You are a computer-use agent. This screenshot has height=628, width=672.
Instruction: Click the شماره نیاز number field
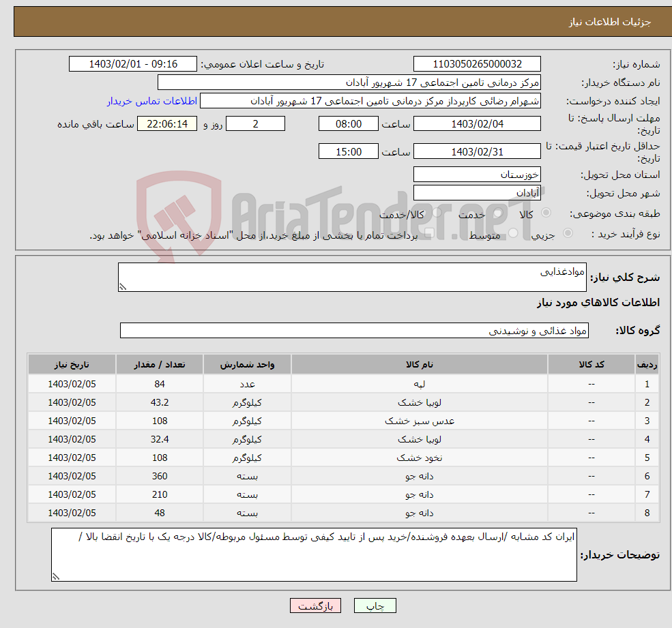click(x=477, y=64)
